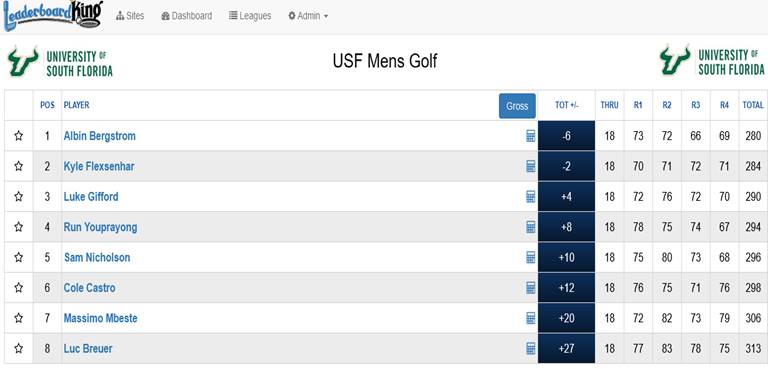This screenshot has height=369, width=768.
Task: Open Albin Bergstrom's scorecard calculator icon
Action: coord(530,136)
